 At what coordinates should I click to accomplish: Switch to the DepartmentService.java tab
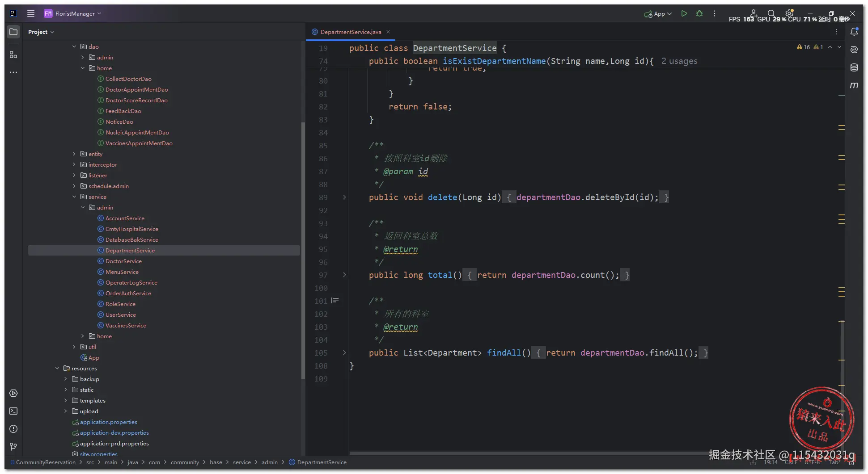(351, 32)
